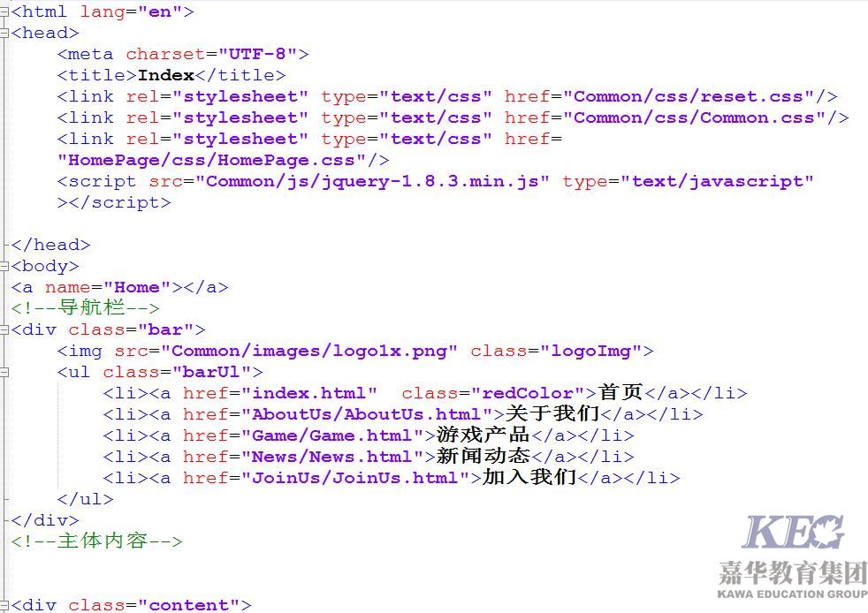Image resolution: width=868 pixels, height=613 pixels.
Task: Collapse the ul class="barUl" fold marker
Action: point(4,373)
